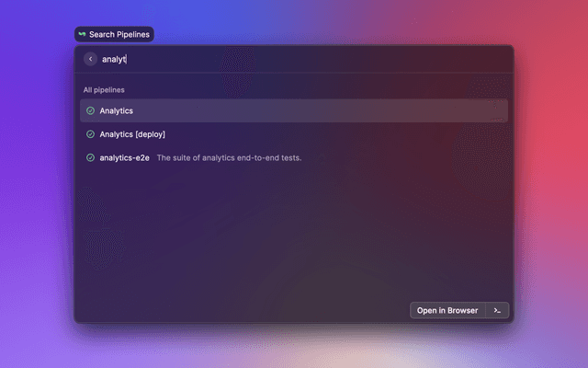The image size is (588, 368).
Task: Open the actions panel terminal-prompt icon
Action: click(497, 311)
